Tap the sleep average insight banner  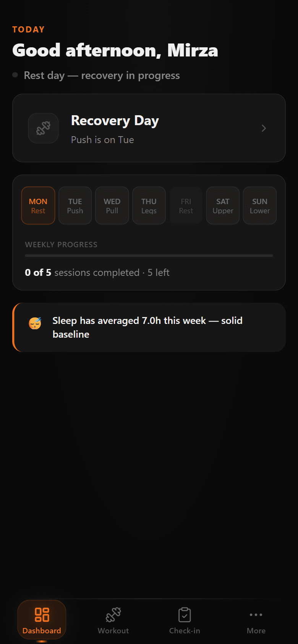pyautogui.click(x=149, y=327)
